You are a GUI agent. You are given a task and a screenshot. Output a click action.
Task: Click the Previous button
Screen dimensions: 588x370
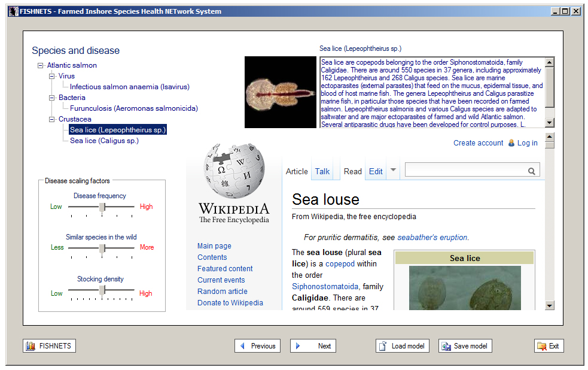click(258, 346)
